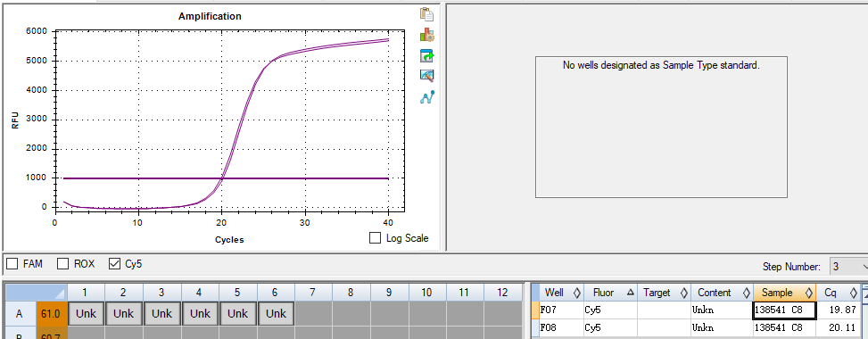Select well A4 Unk in plate grid
The image size is (868, 339).
coord(200,313)
